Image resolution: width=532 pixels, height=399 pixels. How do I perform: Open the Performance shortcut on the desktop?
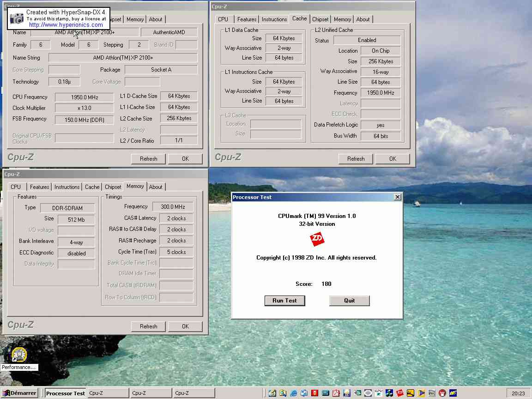point(19,359)
